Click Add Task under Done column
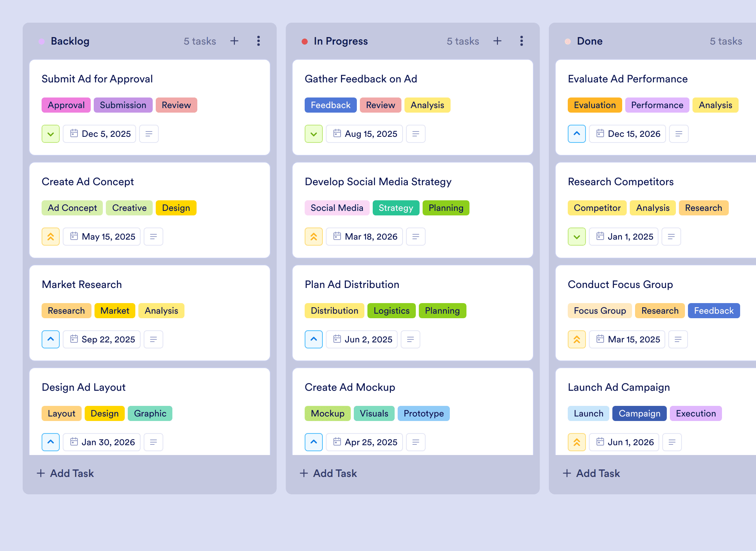 click(591, 473)
